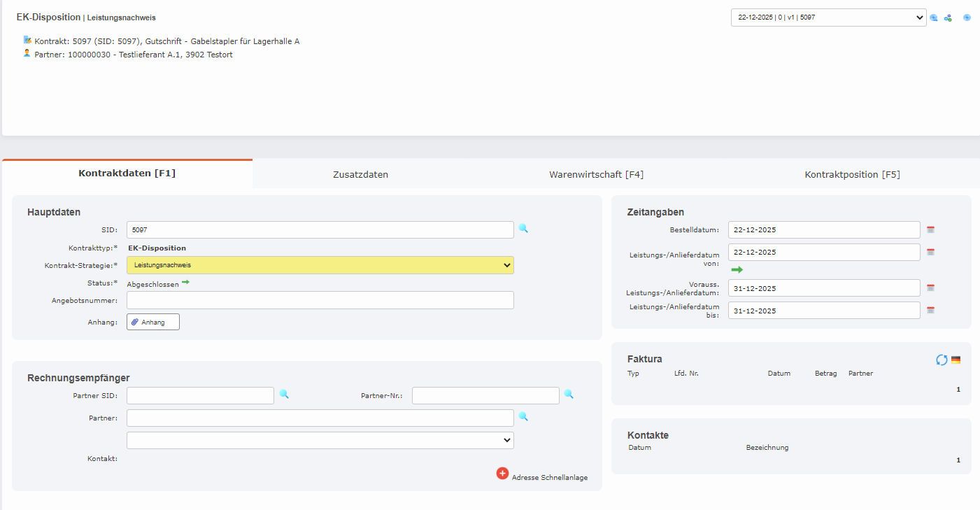Click the workflow gears icon in header
980x510 pixels.
point(948,17)
